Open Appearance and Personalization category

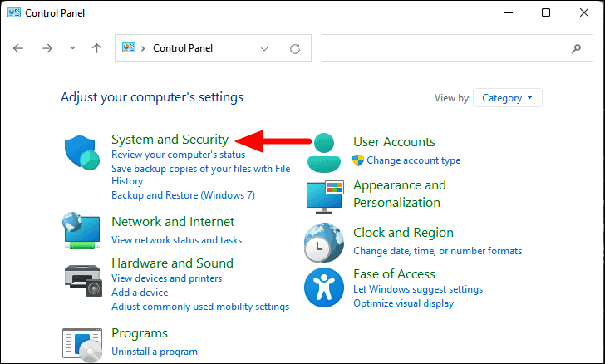[400, 194]
